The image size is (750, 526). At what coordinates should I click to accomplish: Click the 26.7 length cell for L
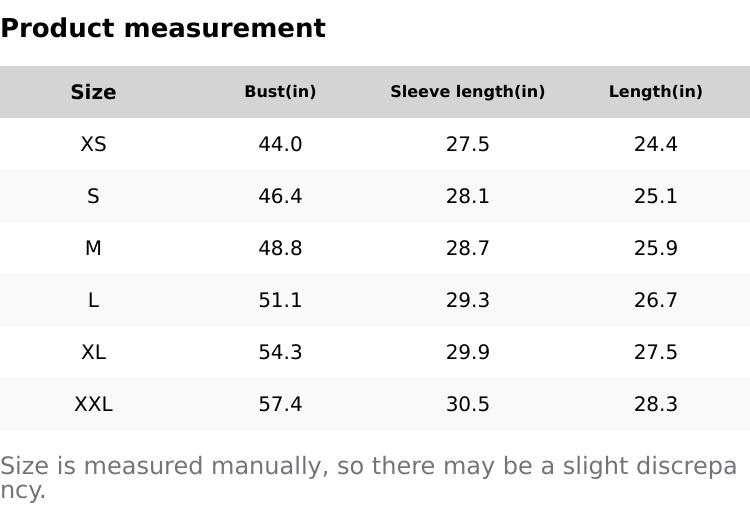(655, 300)
